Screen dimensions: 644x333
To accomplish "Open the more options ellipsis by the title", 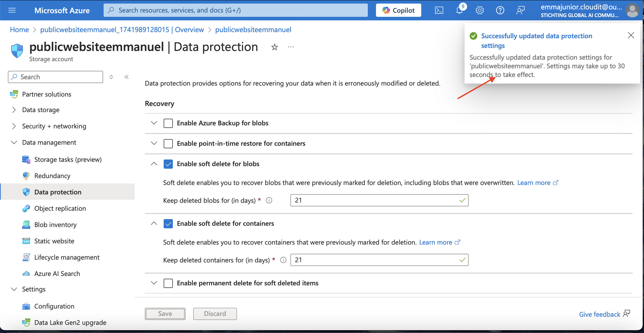I will click(x=291, y=47).
